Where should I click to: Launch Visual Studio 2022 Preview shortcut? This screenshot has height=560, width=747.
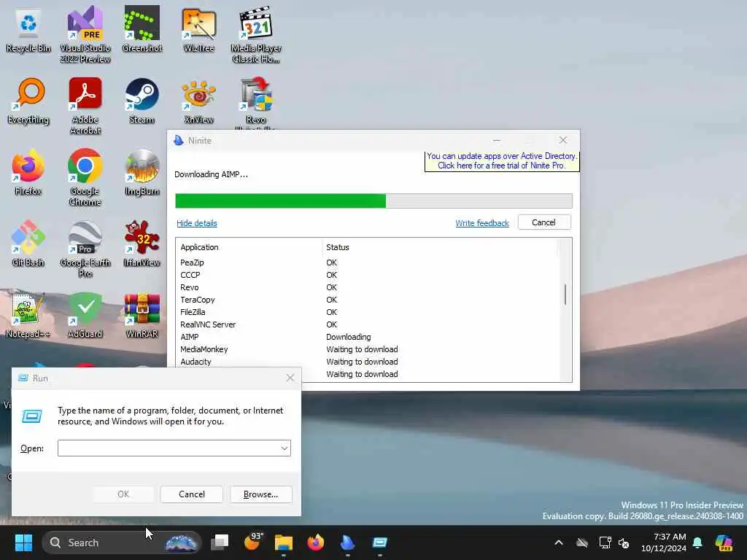[x=85, y=34]
